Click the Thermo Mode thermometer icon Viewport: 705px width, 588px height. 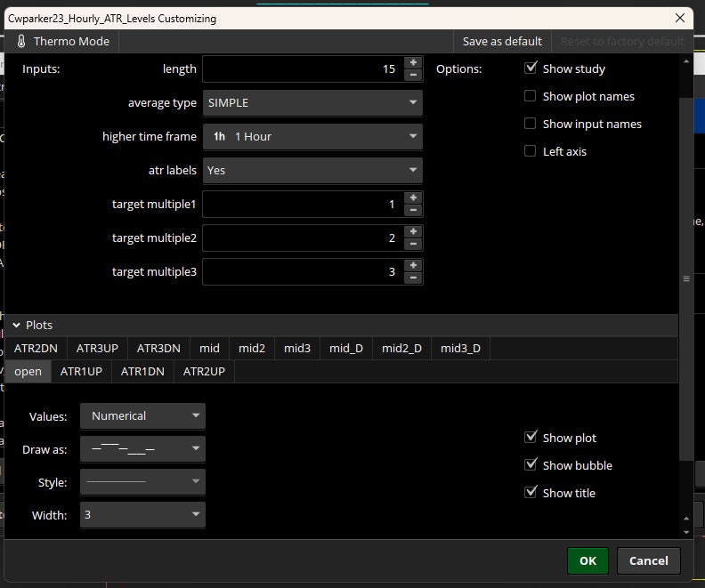(21, 41)
